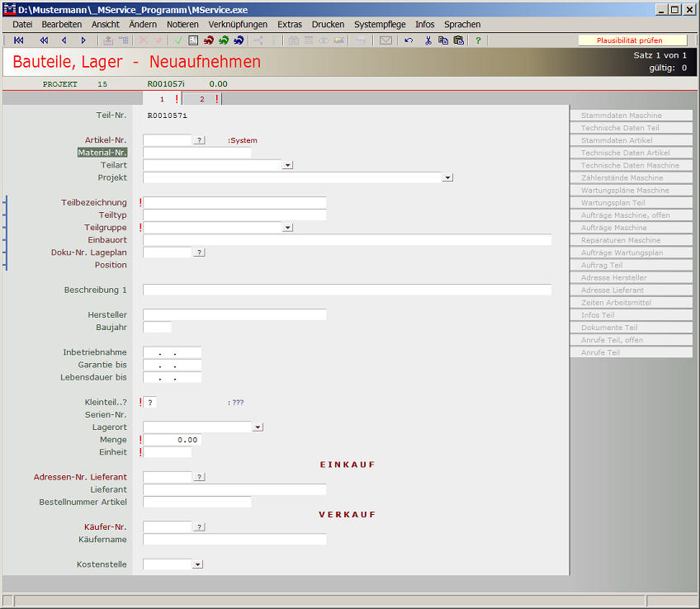This screenshot has width=700, height=609.
Task: Go to next record with right arrow
Action: point(83,40)
